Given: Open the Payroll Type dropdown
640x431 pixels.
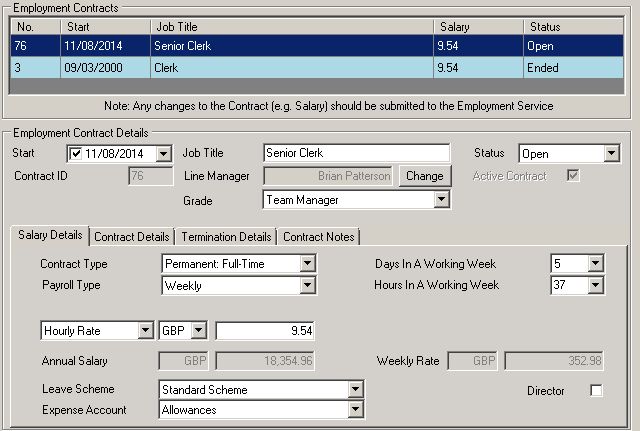Looking at the screenshot, I should coord(307,285).
